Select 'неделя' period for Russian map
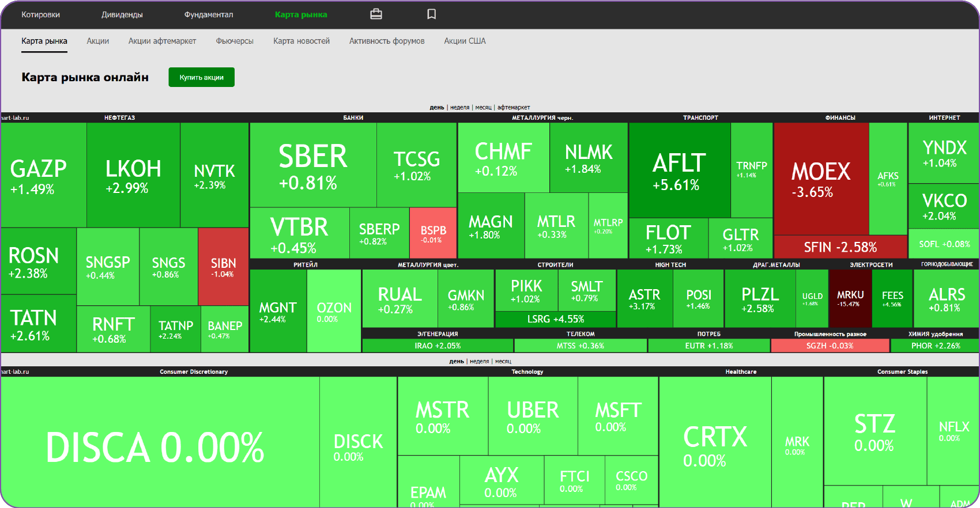980x508 pixels. tap(459, 107)
